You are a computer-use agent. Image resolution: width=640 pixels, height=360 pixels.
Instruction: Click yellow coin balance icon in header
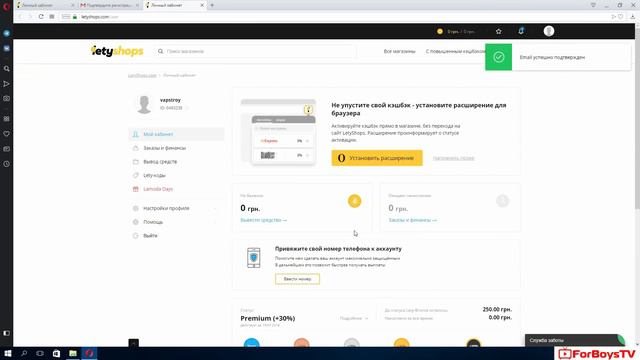tap(440, 31)
